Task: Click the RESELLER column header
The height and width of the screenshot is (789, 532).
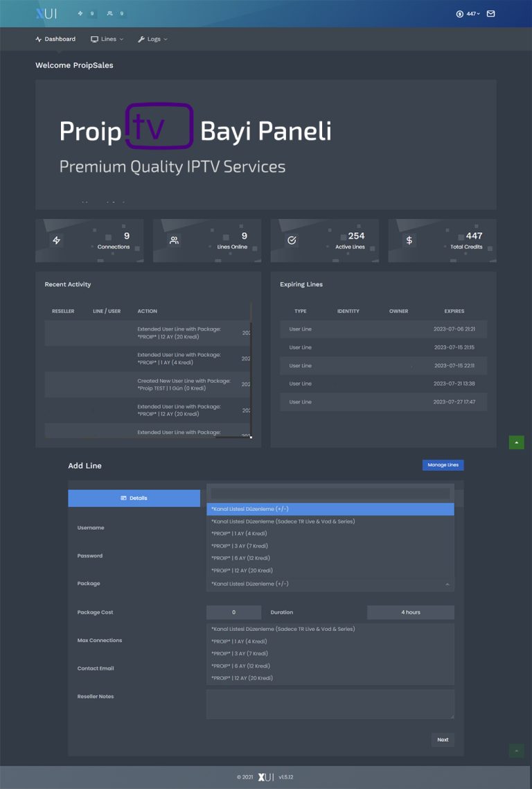Action: click(63, 311)
